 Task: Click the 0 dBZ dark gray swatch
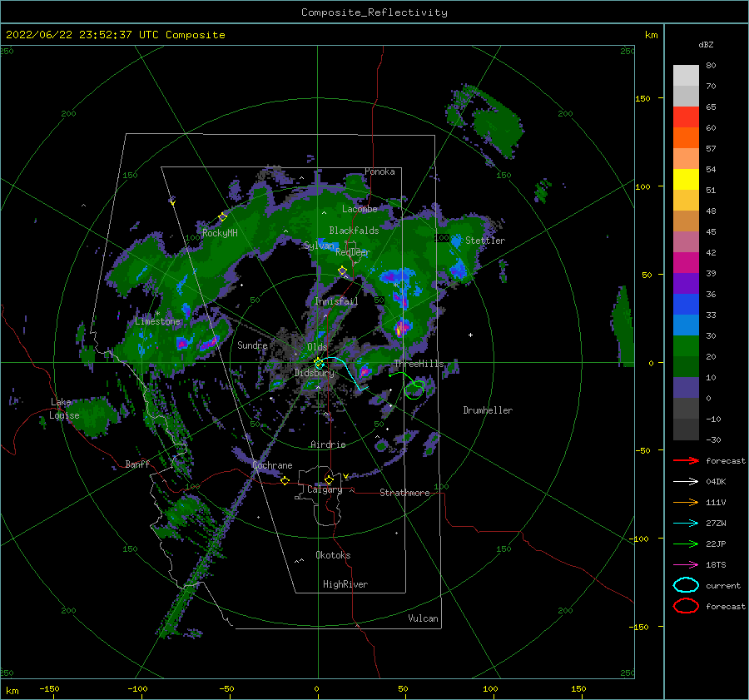(x=686, y=408)
